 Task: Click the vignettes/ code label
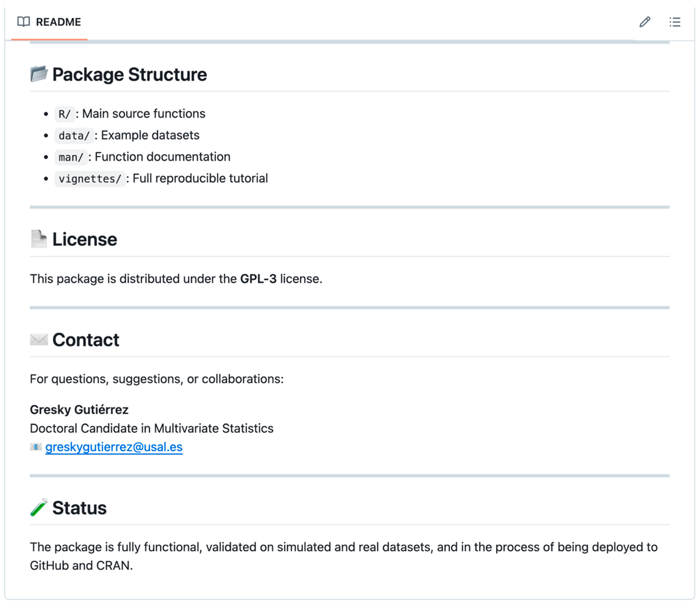click(x=90, y=179)
